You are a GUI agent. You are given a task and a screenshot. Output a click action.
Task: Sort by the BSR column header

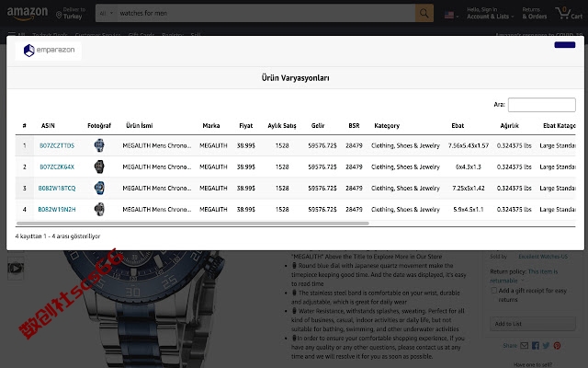click(x=354, y=126)
